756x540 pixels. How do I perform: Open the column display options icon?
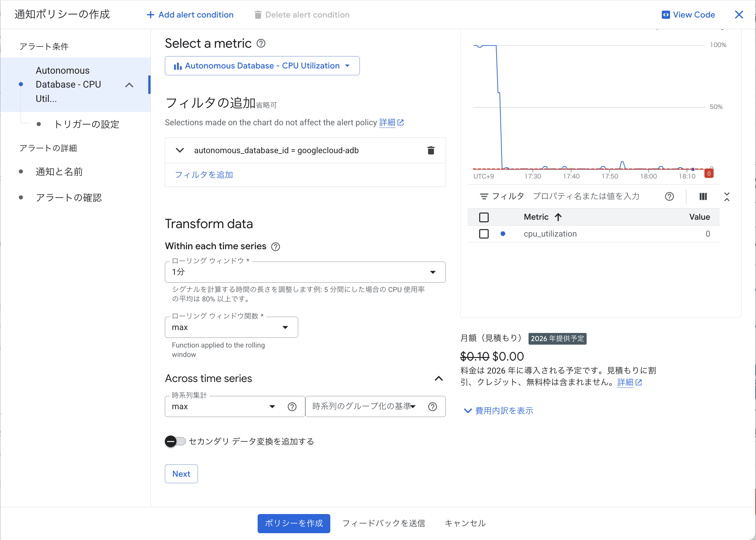pyautogui.click(x=703, y=197)
